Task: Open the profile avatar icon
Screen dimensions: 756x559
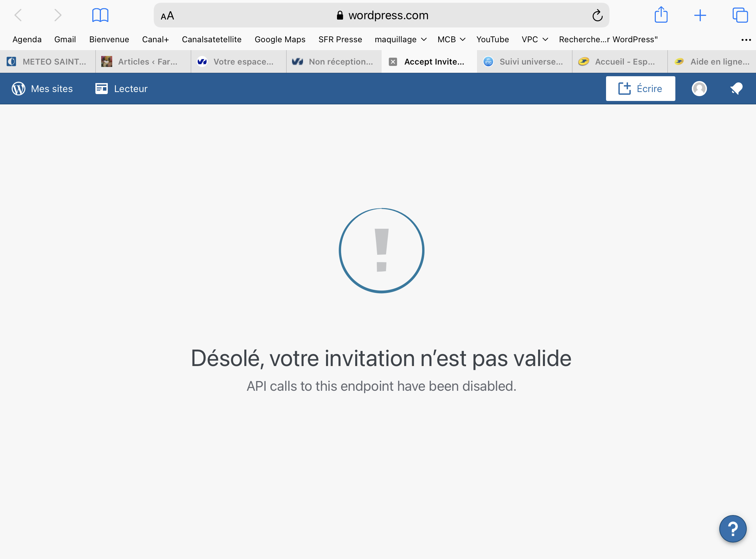Action: click(x=699, y=89)
